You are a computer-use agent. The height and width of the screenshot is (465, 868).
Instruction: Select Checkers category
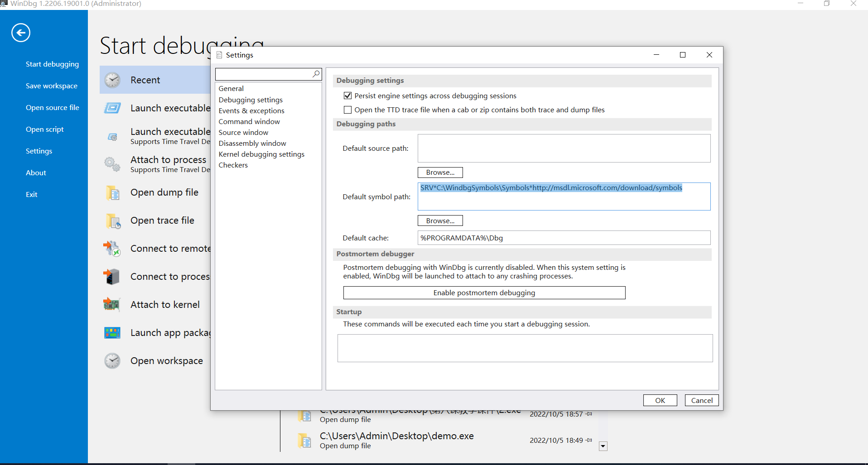point(233,165)
